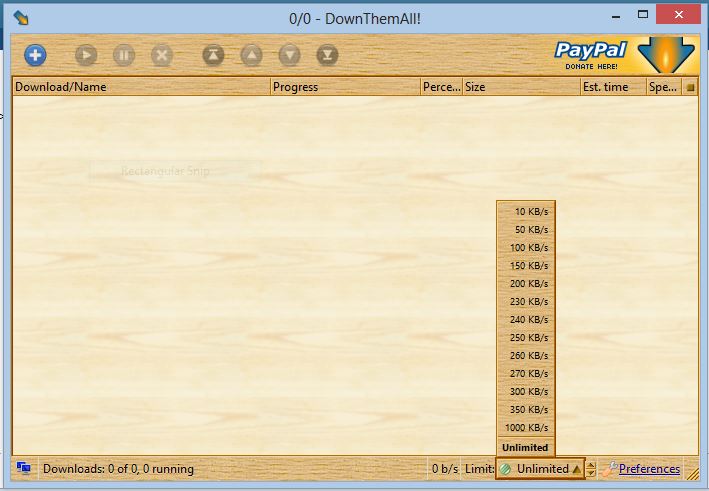The image size is (709, 491).
Task: Click the Move Up toolbar icon
Action: (x=251, y=55)
